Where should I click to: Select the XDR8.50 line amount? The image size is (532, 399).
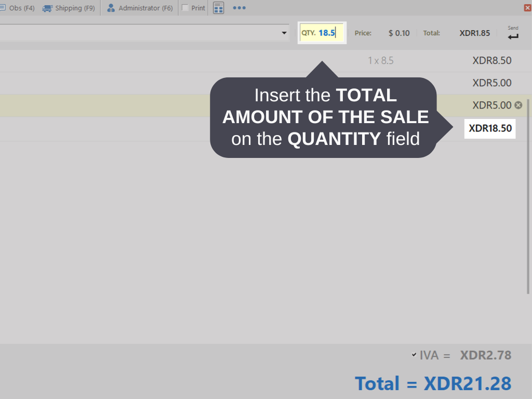[x=492, y=60]
